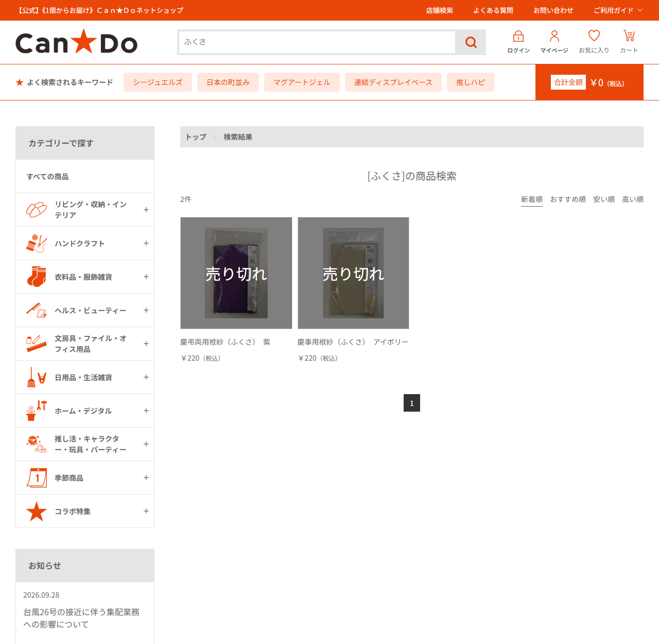
Task: Open マイページ person icon
Action: pos(554,36)
